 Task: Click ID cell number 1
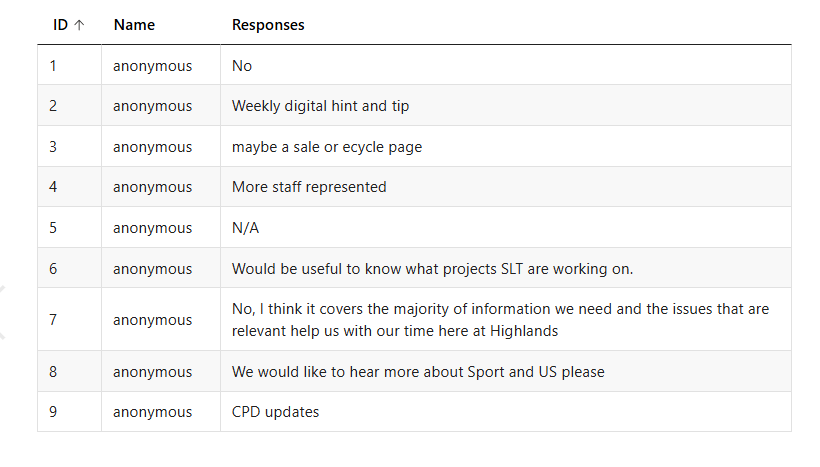53,66
